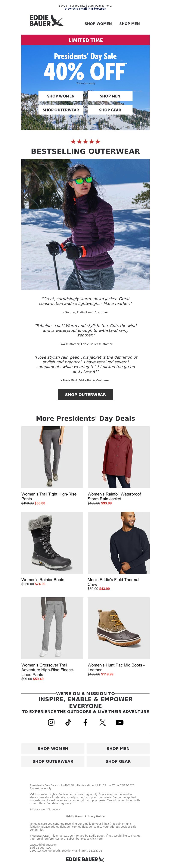Open the TikTok social icon
Image resolution: width=171 pixels, height=868 pixels.
click(68, 722)
